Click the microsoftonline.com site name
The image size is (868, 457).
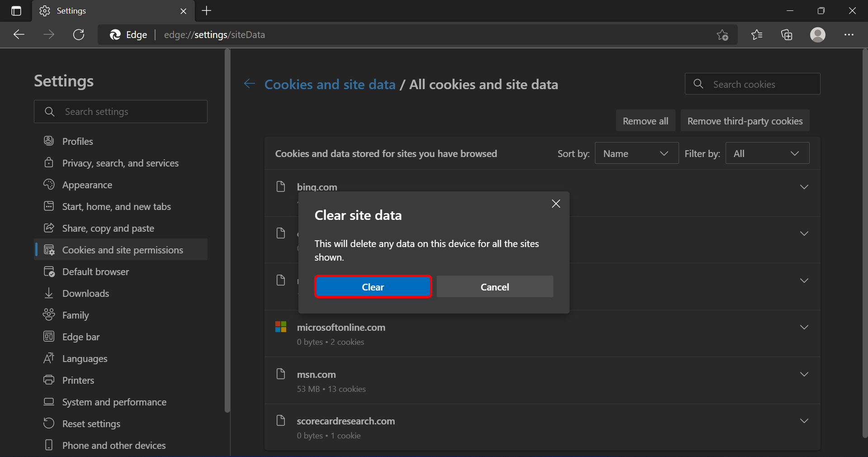tap(341, 328)
